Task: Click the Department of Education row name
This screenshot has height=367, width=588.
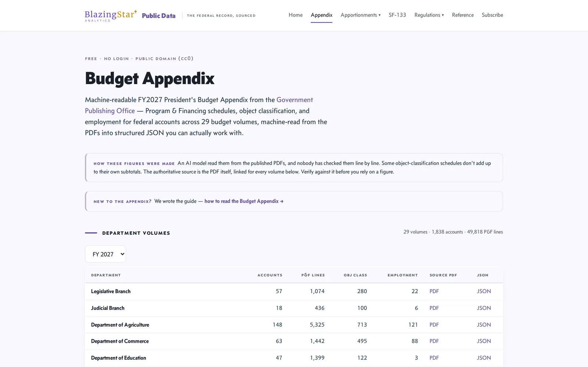Action: (x=118, y=358)
